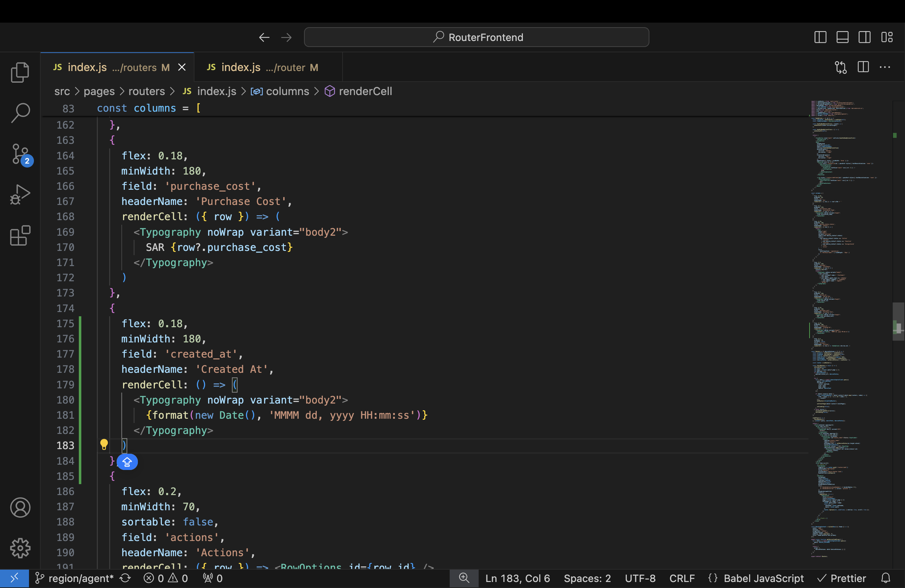Screen dimensions: 905x588
Task: Open the Explorer view in activity bar
Action: [20, 72]
